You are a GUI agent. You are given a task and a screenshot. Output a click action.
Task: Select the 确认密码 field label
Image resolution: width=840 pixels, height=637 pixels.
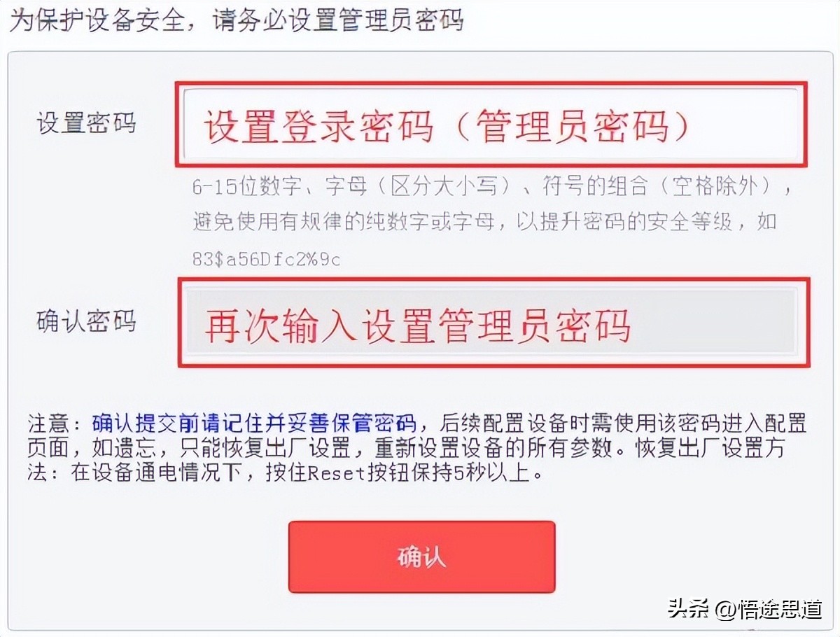(84, 321)
